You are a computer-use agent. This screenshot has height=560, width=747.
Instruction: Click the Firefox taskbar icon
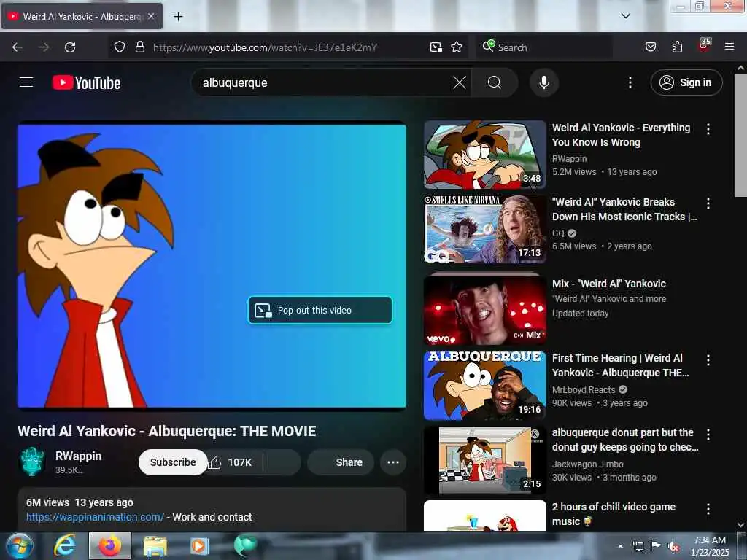[110, 545]
